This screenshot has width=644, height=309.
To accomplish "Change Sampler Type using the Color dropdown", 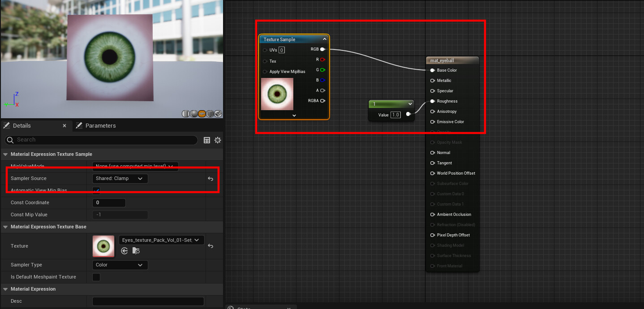I will point(120,265).
